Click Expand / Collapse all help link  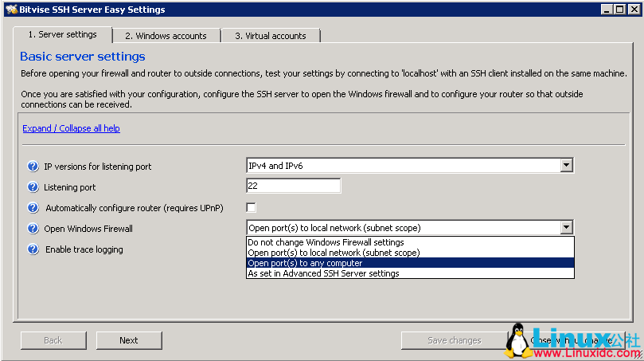(x=71, y=128)
